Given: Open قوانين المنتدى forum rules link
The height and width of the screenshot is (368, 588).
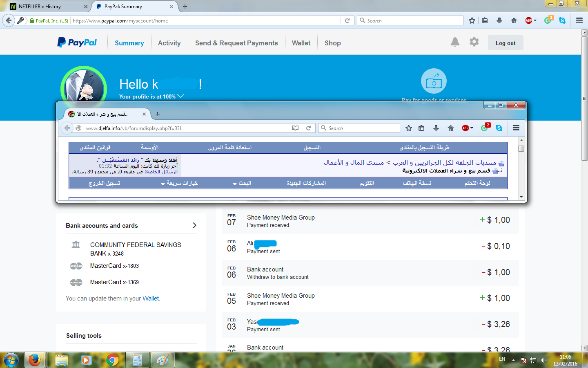Looking at the screenshot, I should coord(95,147).
